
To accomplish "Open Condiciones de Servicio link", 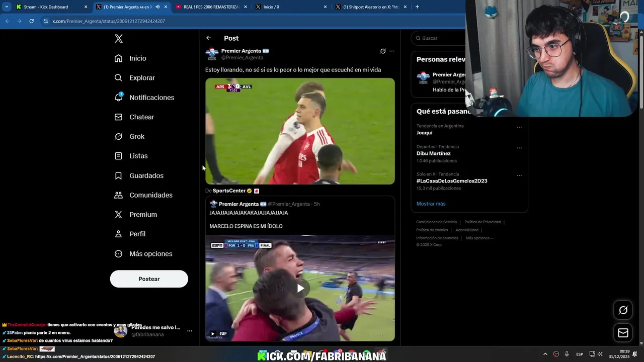I will (436, 222).
